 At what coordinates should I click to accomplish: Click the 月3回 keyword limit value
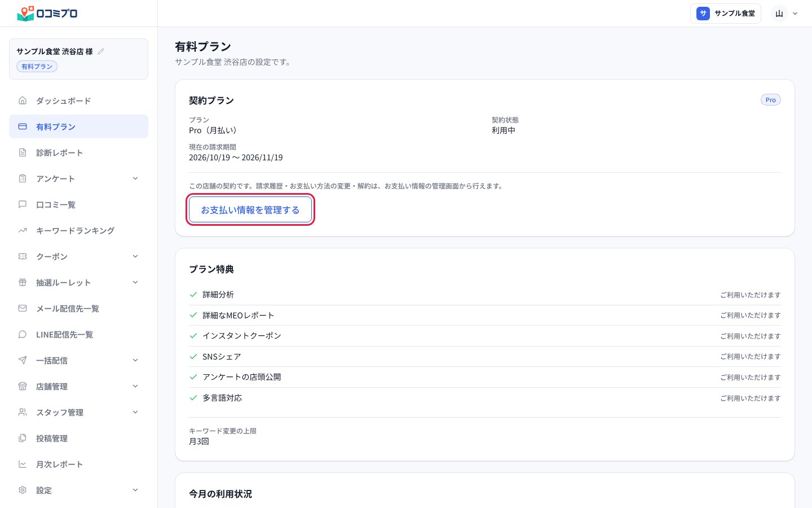coord(199,441)
